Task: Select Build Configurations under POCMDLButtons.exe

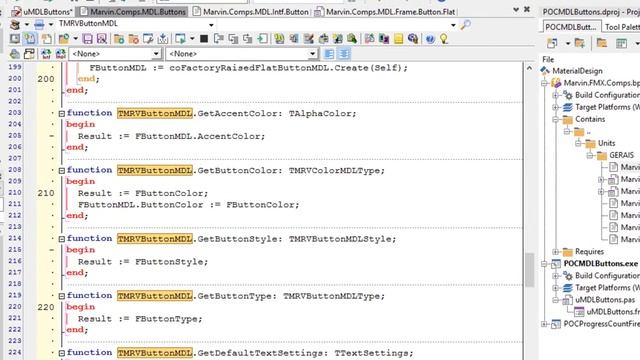Action: 607,276
